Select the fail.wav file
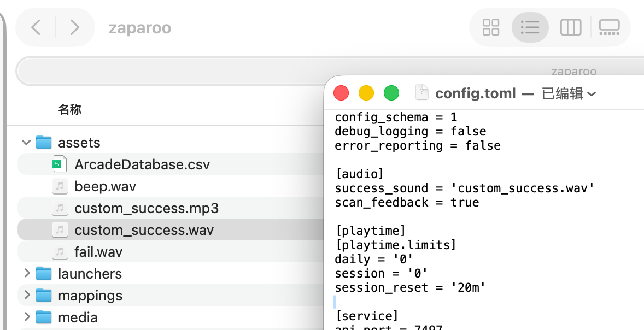The image size is (644, 330). pos(98,252)
